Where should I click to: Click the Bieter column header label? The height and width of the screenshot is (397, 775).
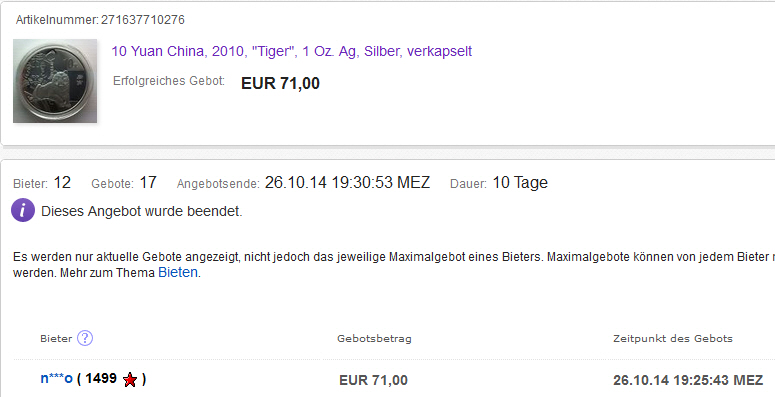(x=56, y=339)
